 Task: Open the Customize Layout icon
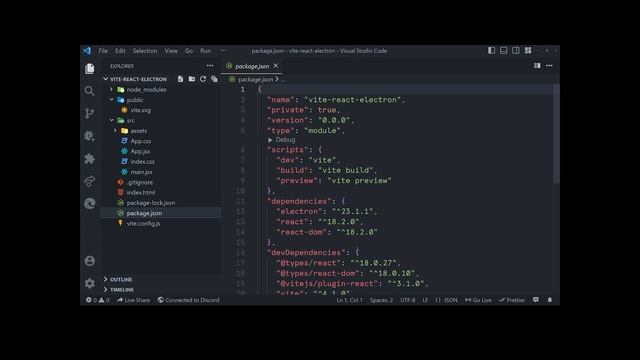pos(528,51)
